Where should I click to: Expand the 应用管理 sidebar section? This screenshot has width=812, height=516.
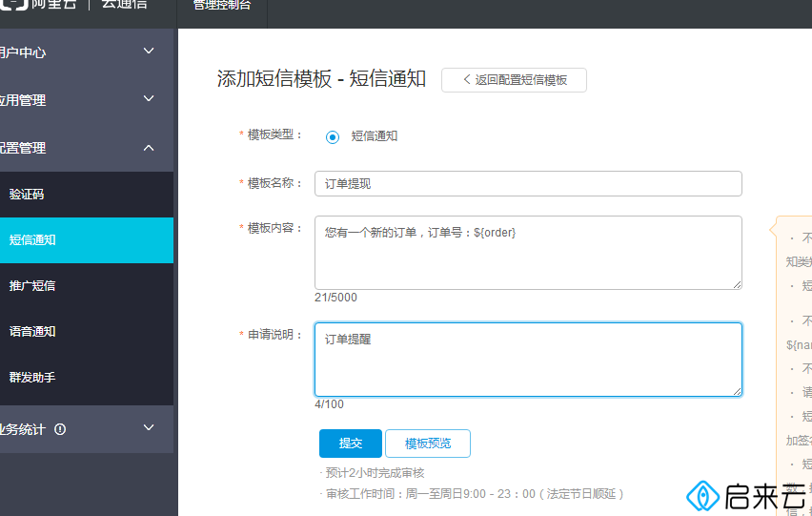[149, 99]
